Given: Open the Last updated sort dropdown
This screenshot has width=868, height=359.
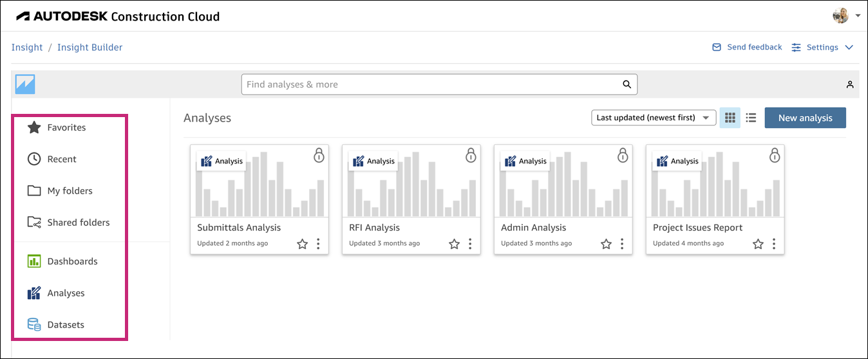Looking at the screenshot, I should [x=654, y=118].
